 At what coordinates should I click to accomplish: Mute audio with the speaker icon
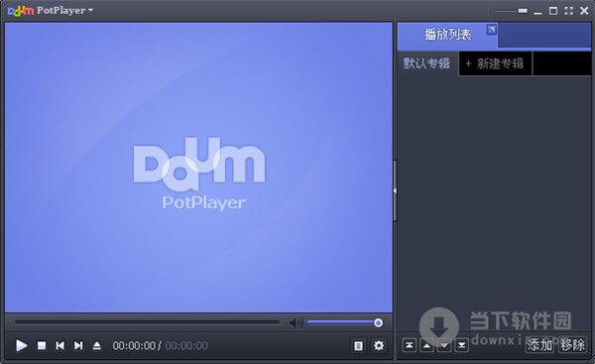tap(296, 322)
